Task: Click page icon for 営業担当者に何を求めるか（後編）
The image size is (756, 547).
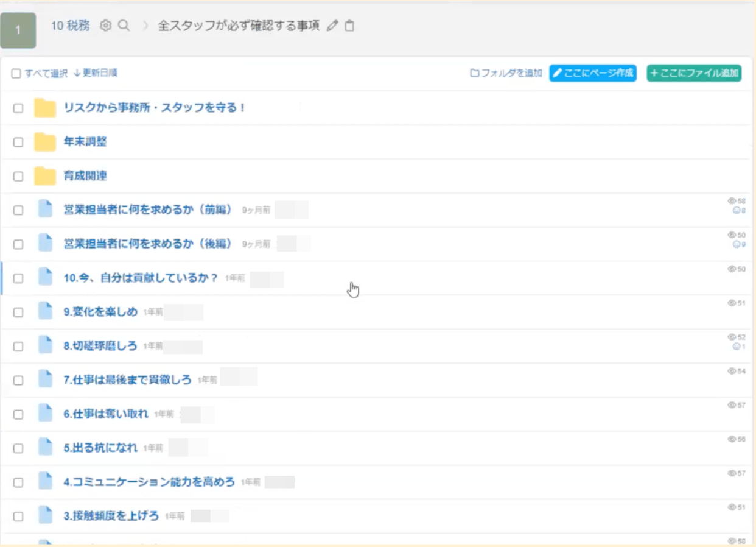Action: click(45, 244)
